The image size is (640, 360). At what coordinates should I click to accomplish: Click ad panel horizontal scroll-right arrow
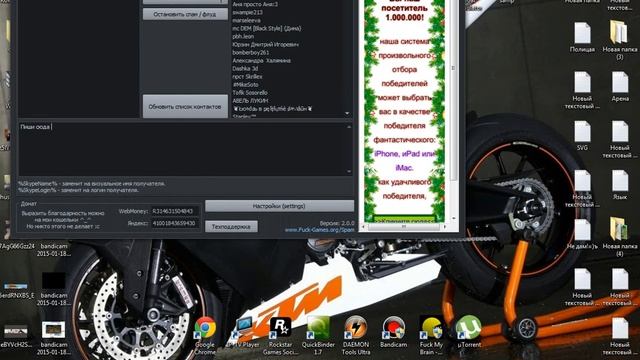tap(444, 227)
